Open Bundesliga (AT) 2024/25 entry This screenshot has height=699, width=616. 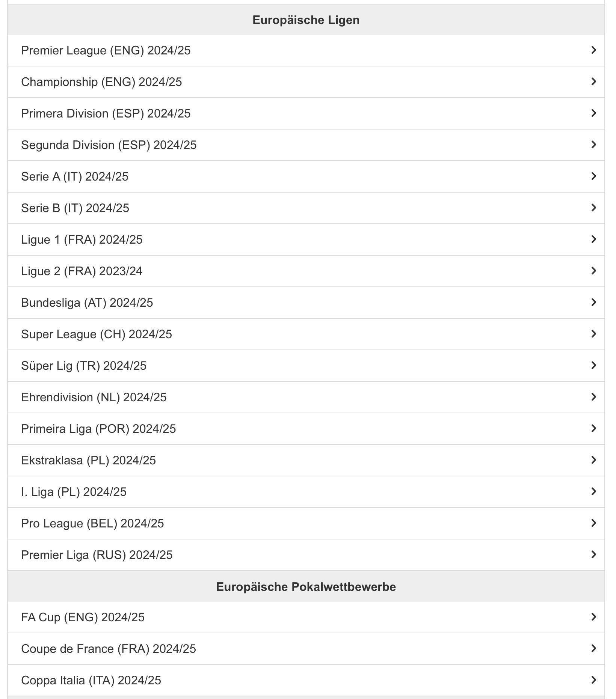87,303
